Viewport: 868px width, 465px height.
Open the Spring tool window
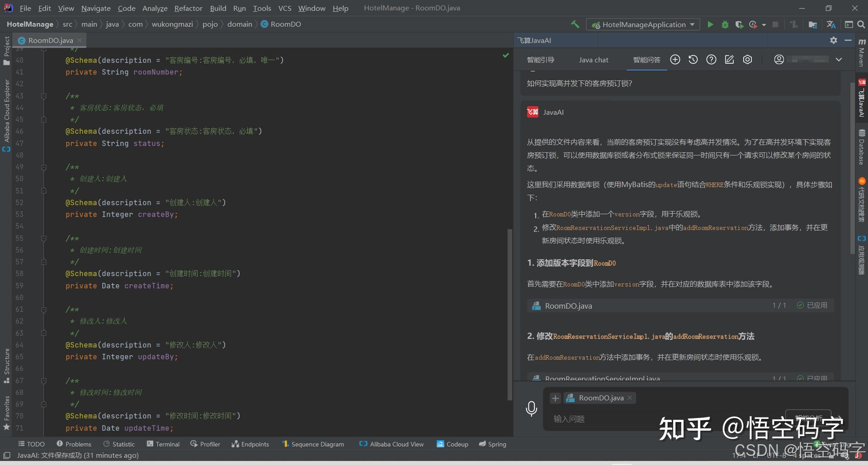[x=492, y=444]
